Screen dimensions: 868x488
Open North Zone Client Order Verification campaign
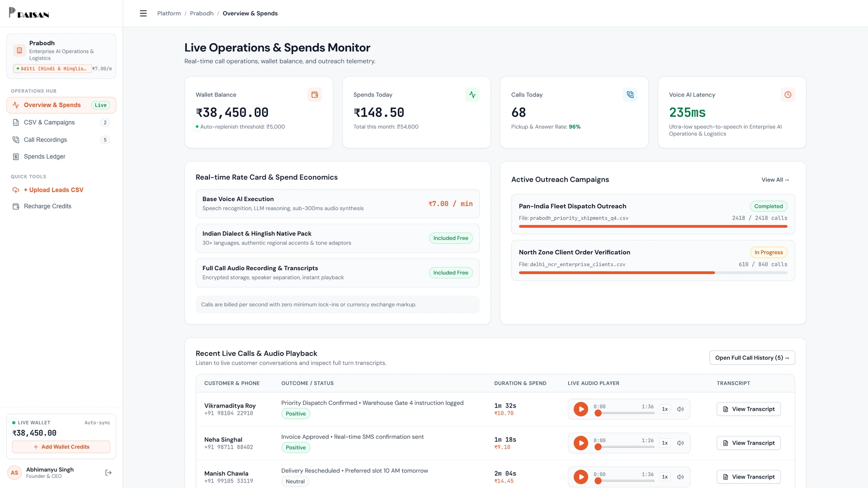click(653, 261)
